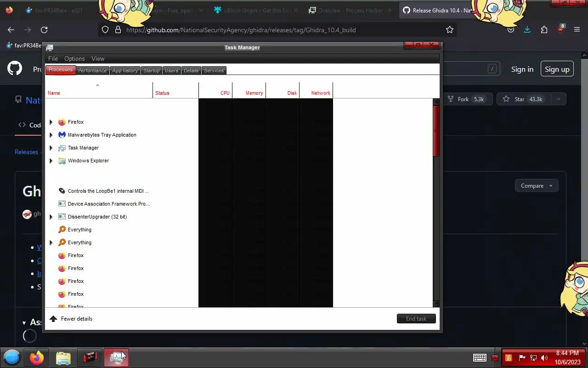Click the End task button
The image size is (588, 368).
[416, 319]
